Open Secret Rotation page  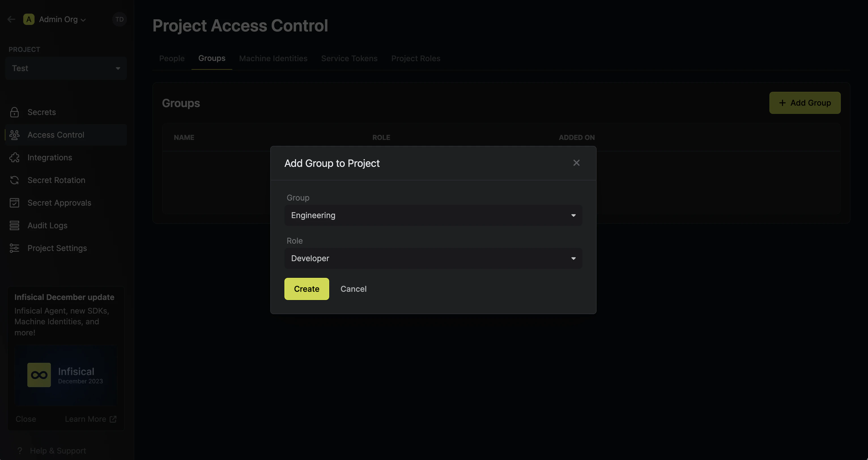(66, 180)
